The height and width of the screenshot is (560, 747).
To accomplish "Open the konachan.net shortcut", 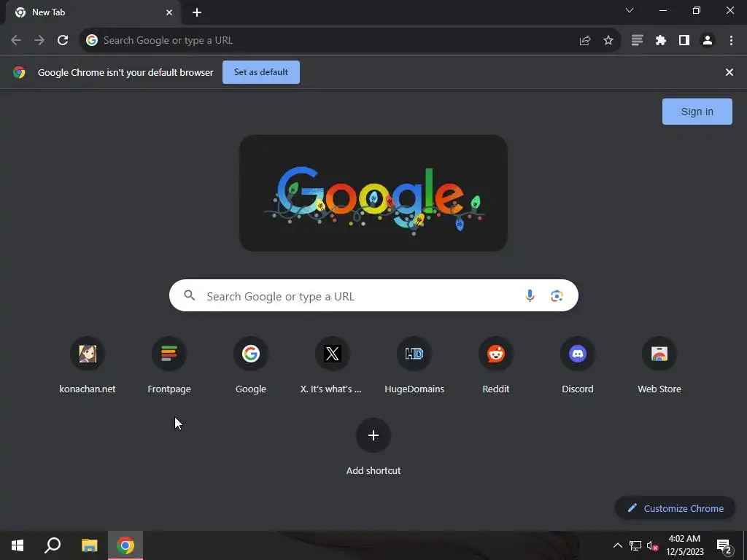I will pyautogui.click(x=88, y=365).
